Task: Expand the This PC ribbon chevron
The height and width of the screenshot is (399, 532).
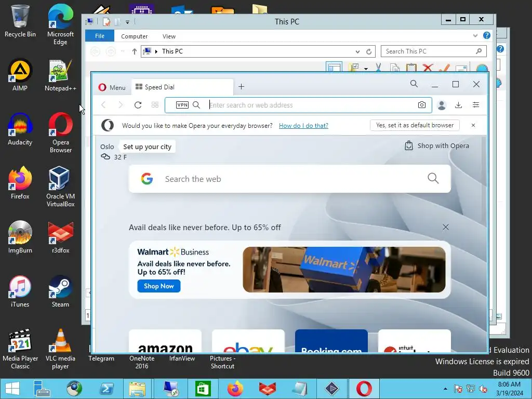Action: [475, 35]
